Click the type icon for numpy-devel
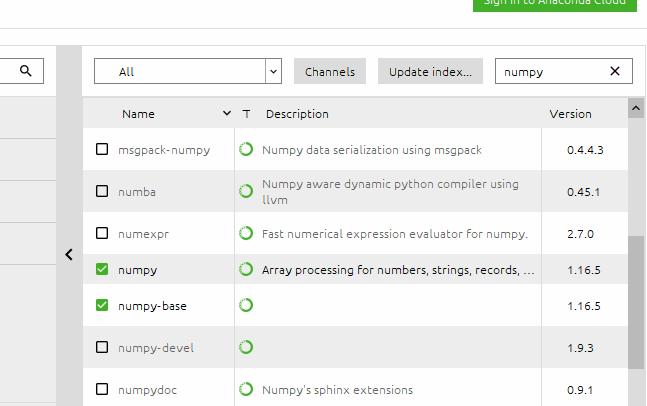This screenshot has height=406, width=647. (246, 347)
